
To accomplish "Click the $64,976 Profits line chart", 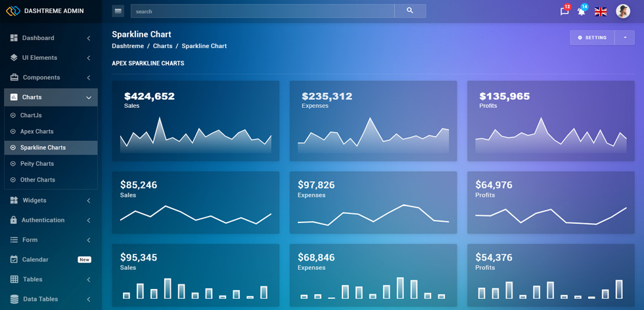I will click(x=551, y=215).
